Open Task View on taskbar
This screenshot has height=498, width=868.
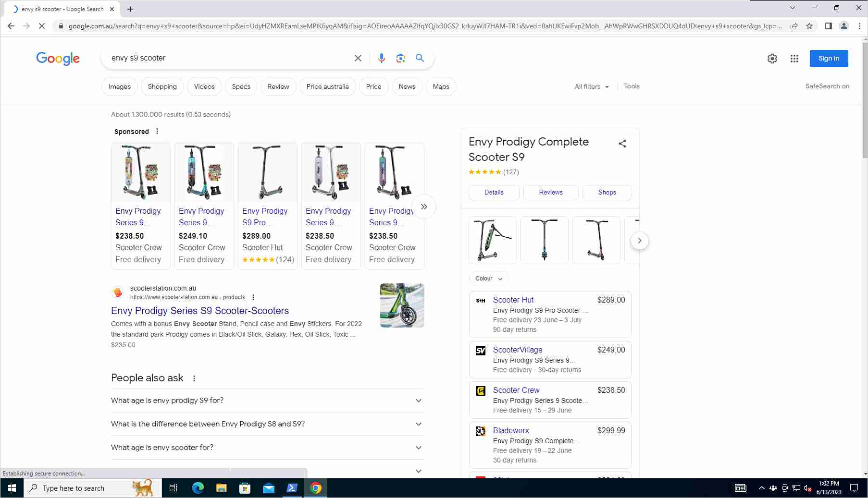coord(174,488)
